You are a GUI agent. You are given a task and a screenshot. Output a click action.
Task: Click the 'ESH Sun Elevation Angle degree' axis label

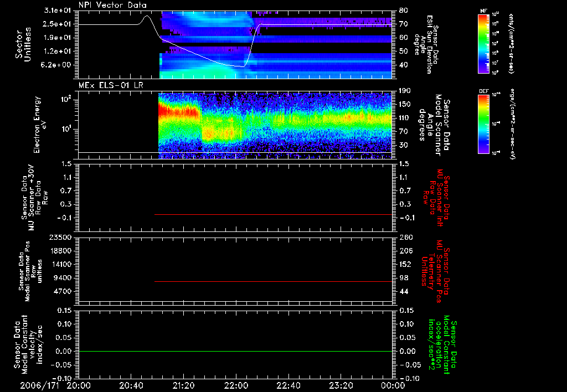click(427, 44)
